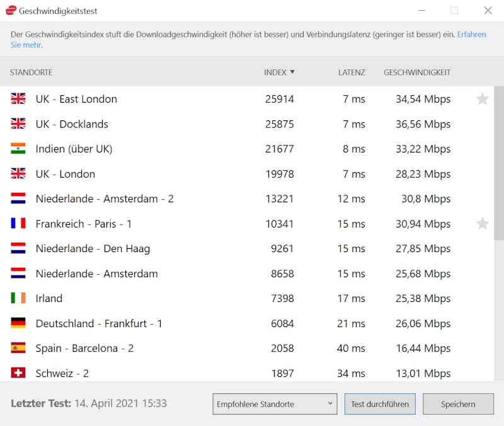The width and height of the screenshot is (504, 426).
Task: Click the ExpressVPN logo in title bar
Action: click(x=11, y=11)
